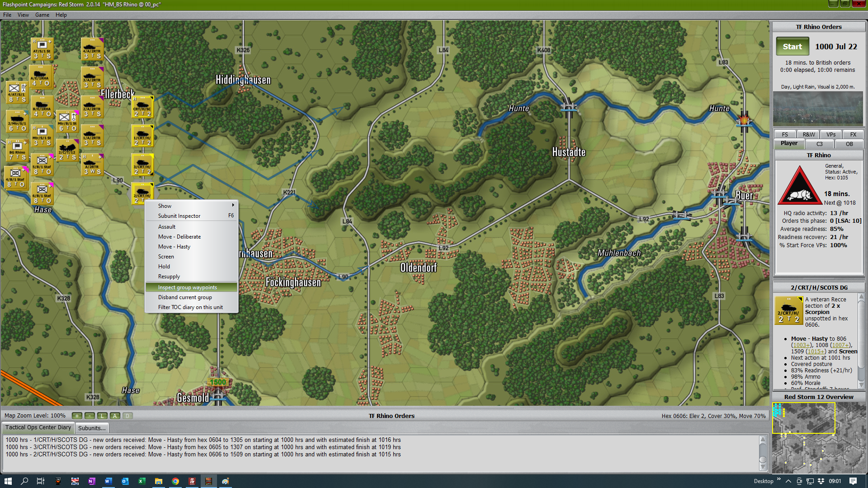Toggle the A map button
The width and height of the screenshot is (868, 488).
pos(115,416)
